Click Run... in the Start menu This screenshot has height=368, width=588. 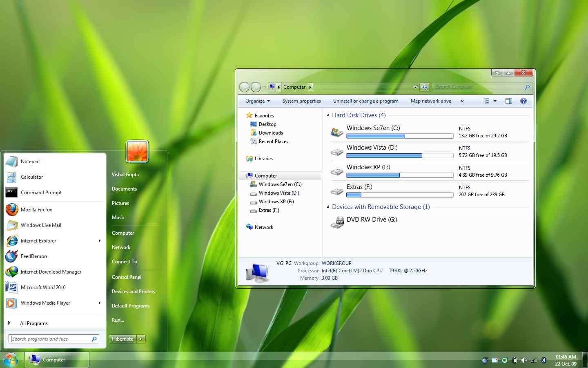coord(118,320)
